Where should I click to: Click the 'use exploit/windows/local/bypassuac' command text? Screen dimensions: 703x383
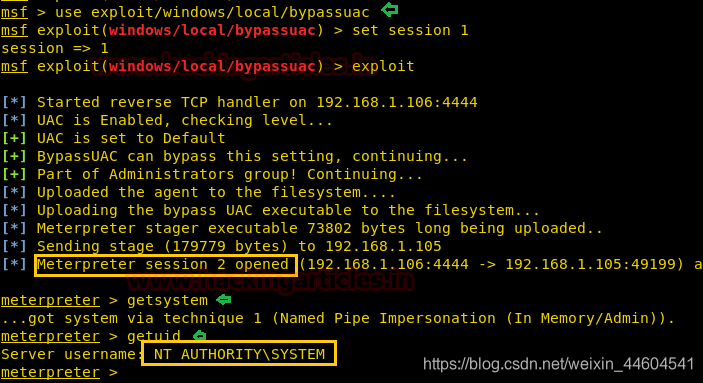pos(212,13)
